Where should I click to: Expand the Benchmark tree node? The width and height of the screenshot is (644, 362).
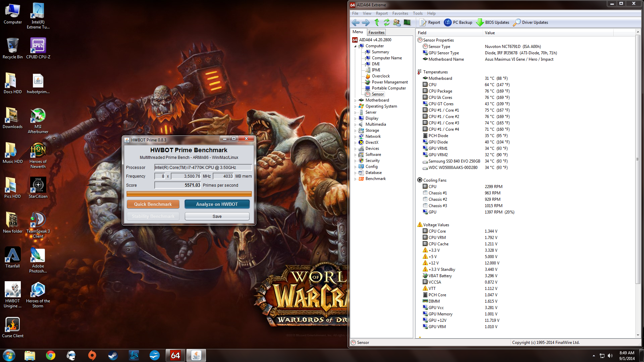pos(355,179)
